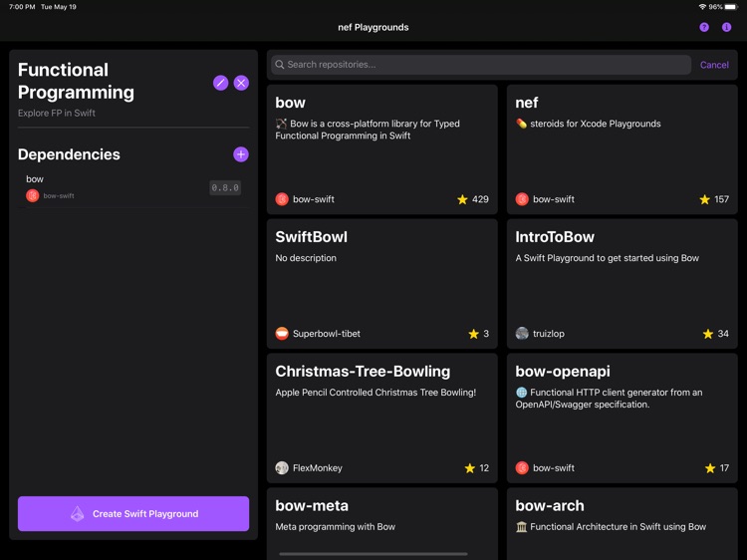The height and width of the screenshot is (560, 747).
Task: Select the bow-arch repository title
Action: (x=550, y=505)
